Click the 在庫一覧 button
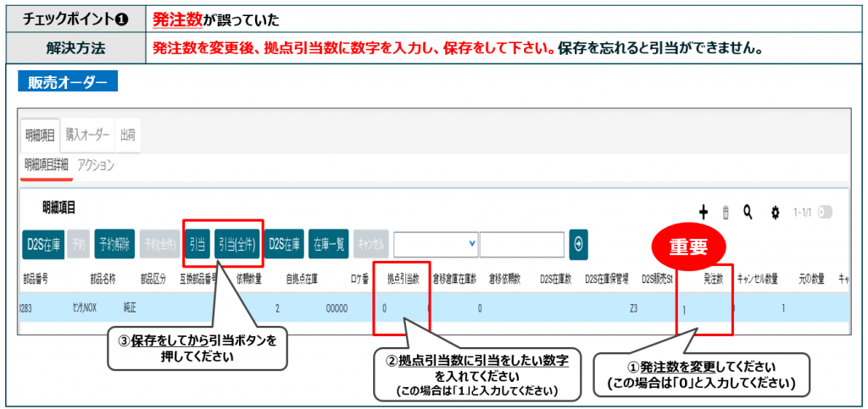Image resolution: width=868 pixels, height=409 pixels. pyautogui.click(x=329, y=244)
